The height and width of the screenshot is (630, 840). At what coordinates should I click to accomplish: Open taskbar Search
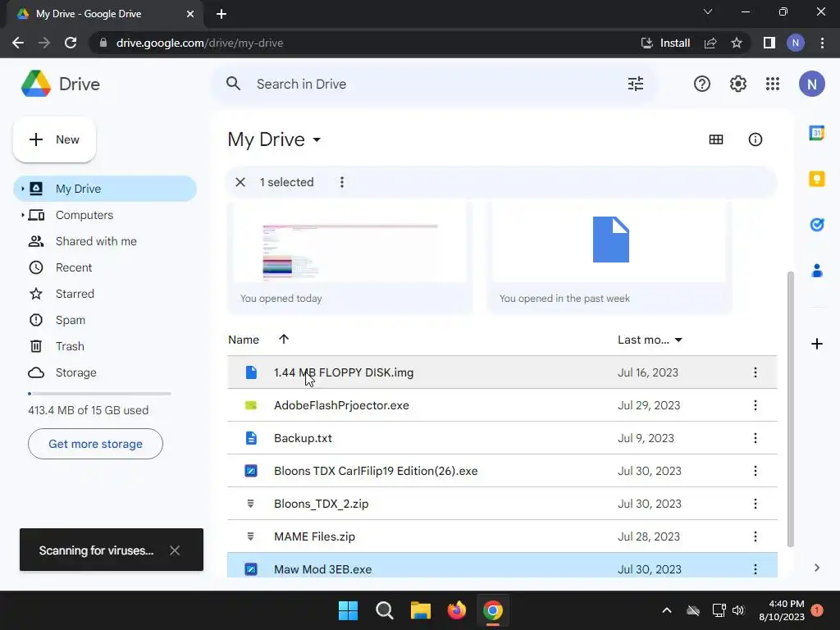pyautogui.click(x=384, y=610)
